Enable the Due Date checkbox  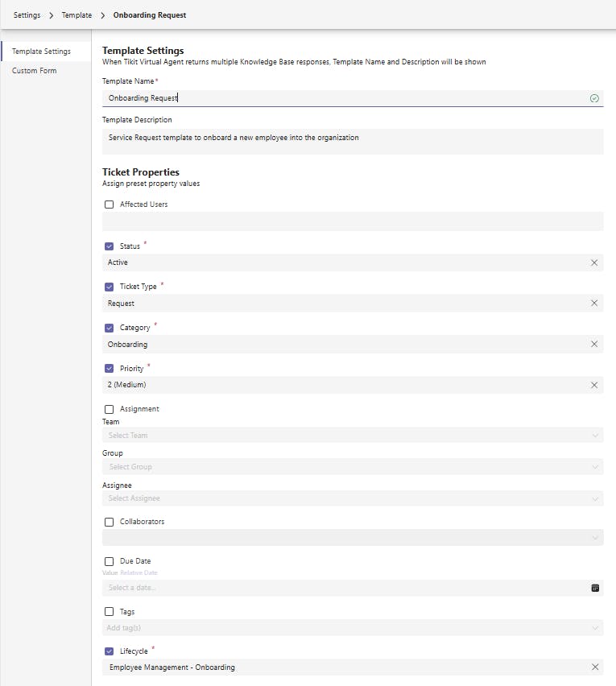pos(110,561)
